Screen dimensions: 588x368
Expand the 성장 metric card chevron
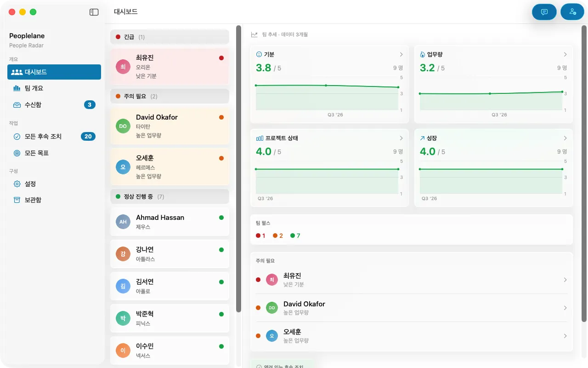(565, 138)
